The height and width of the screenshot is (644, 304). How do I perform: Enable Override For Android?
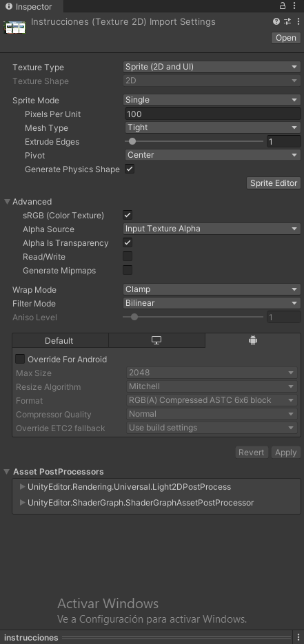click(20, 359)
